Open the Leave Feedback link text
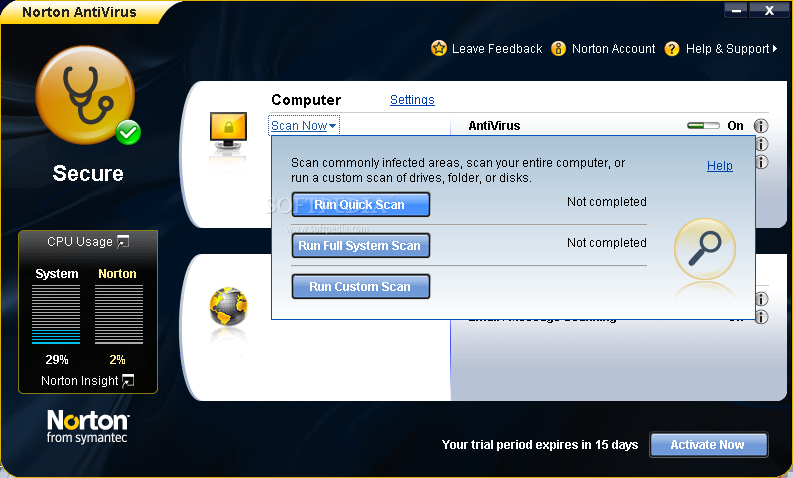This screenshot has height=478, width=793. pyautogui.click(x=497, y=49)
